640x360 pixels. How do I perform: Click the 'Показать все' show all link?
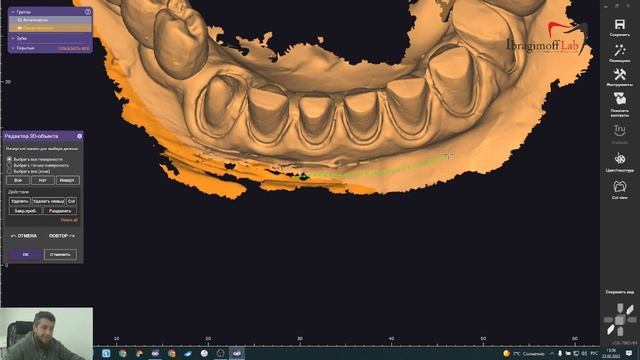[73, 49]
